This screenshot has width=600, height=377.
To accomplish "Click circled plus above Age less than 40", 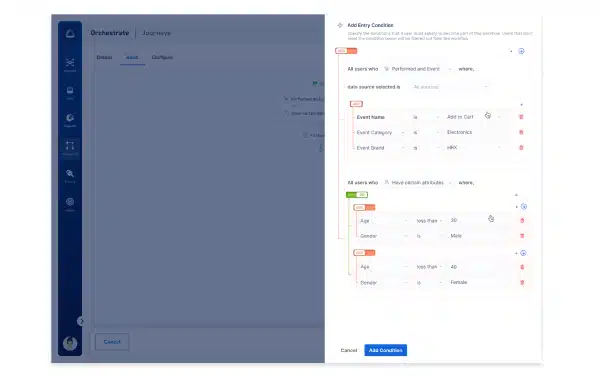I will click(x=523, y=253).
